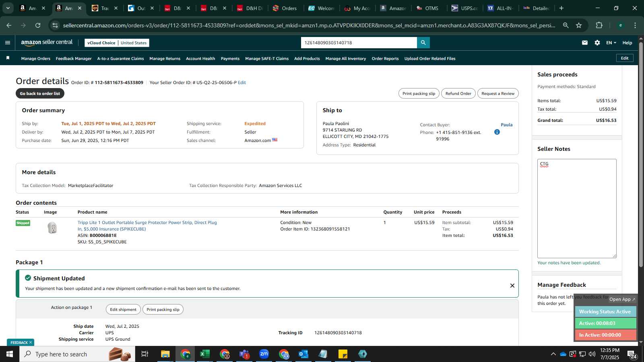Go back with browser back arrow
The width and height of the screenshot is (644, 362).
click(x=9, y=25)
